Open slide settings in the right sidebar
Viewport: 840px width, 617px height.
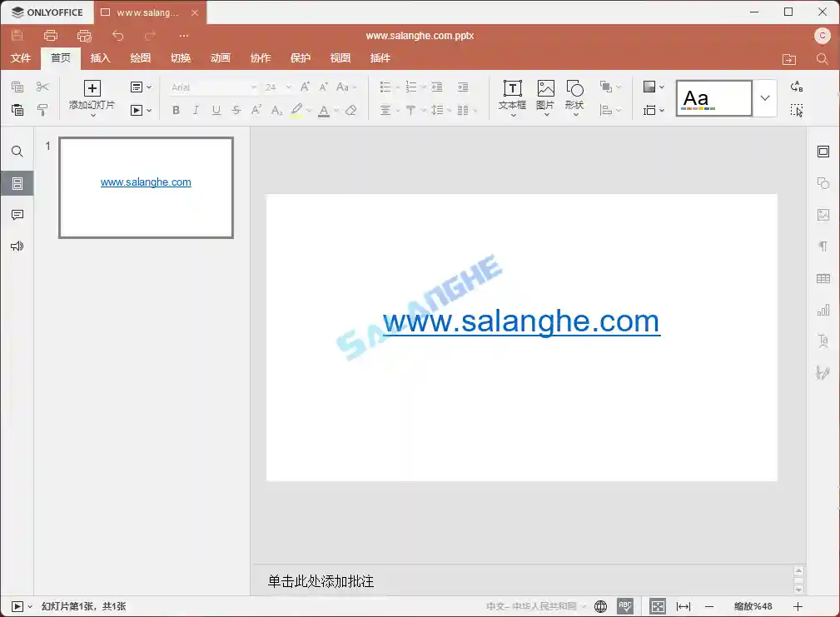tap(823, 151)
